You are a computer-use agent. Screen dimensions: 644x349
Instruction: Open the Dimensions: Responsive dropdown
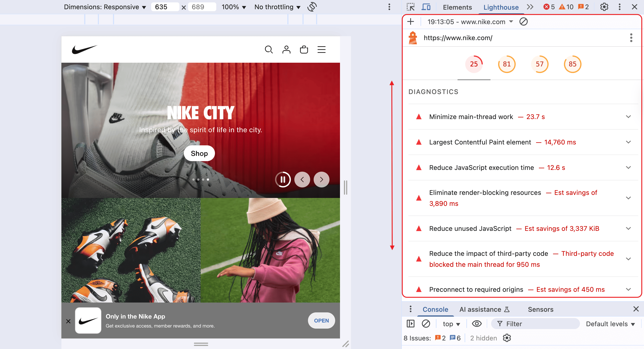[105, 7]
